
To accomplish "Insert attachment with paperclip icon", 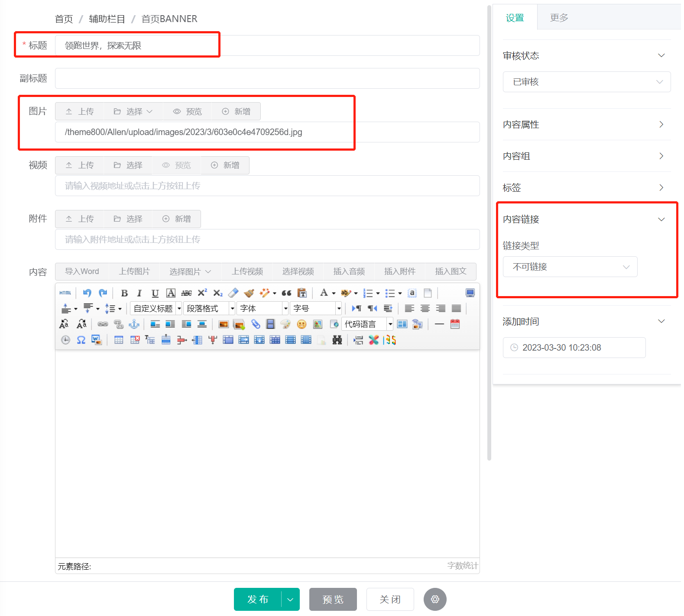I will [x=256, y=324].
